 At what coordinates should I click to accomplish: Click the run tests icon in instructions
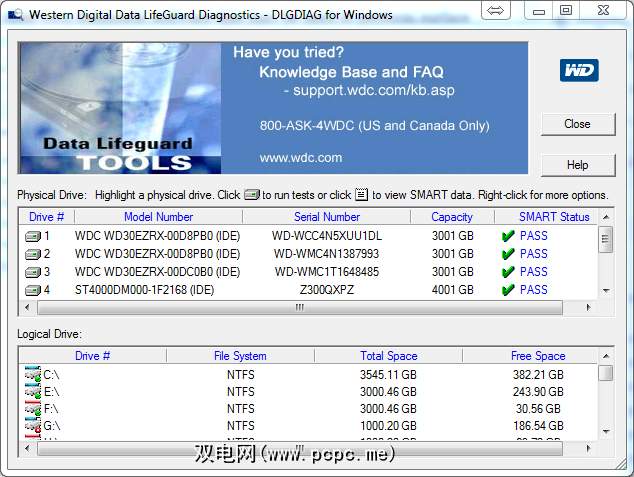[x=252, y=195]
